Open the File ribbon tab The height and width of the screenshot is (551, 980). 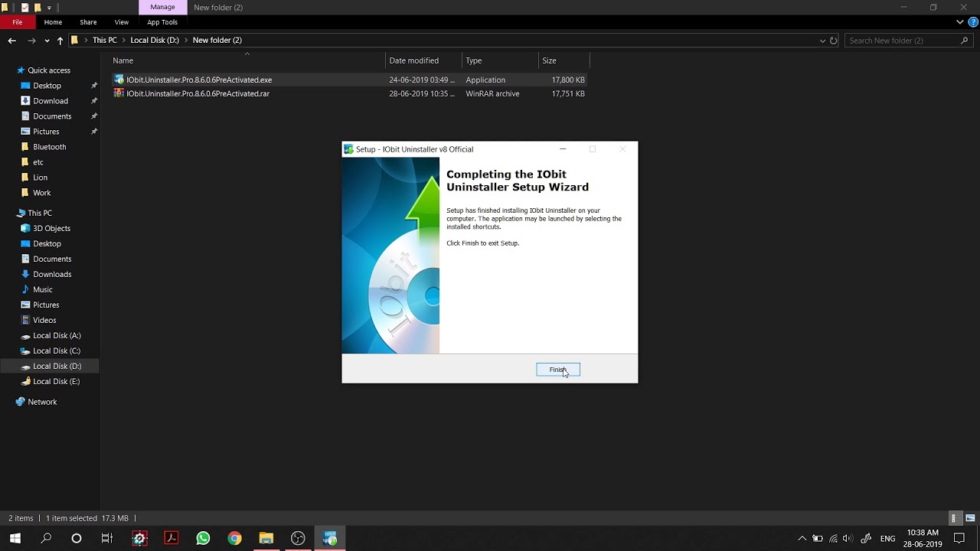(x=17, y=22)
